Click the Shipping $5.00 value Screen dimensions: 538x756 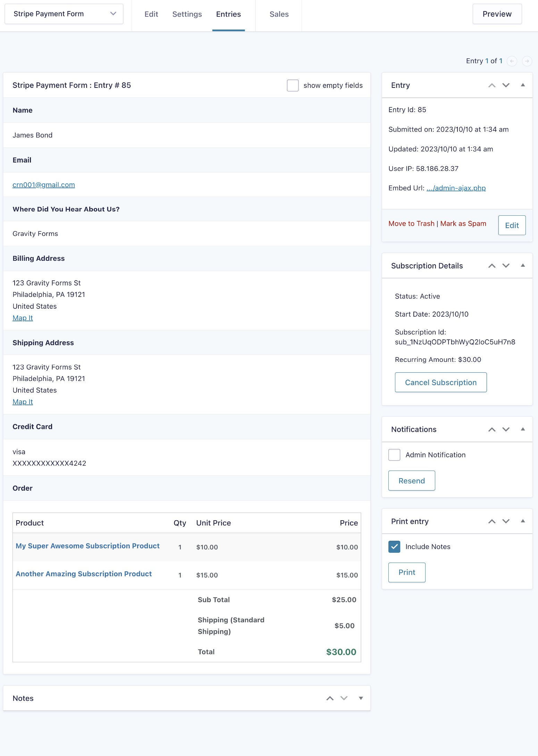344,626
